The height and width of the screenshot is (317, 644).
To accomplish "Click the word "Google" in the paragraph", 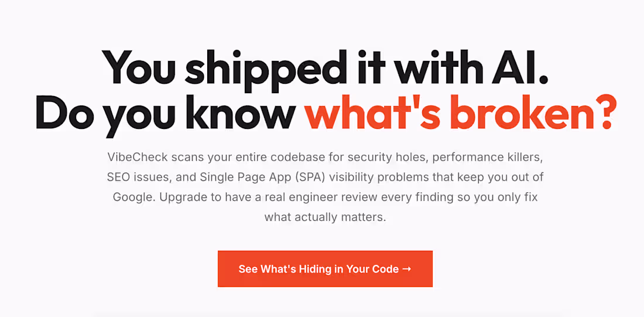I will 132,197.
